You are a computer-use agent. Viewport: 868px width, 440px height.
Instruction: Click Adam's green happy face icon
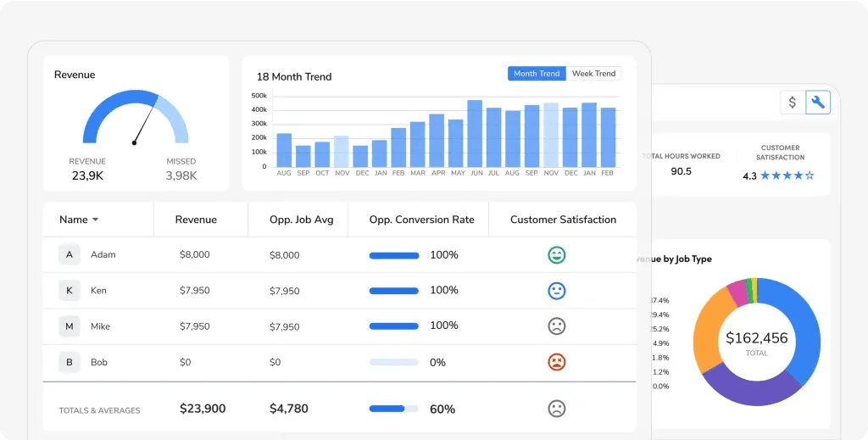pos(556,255)
